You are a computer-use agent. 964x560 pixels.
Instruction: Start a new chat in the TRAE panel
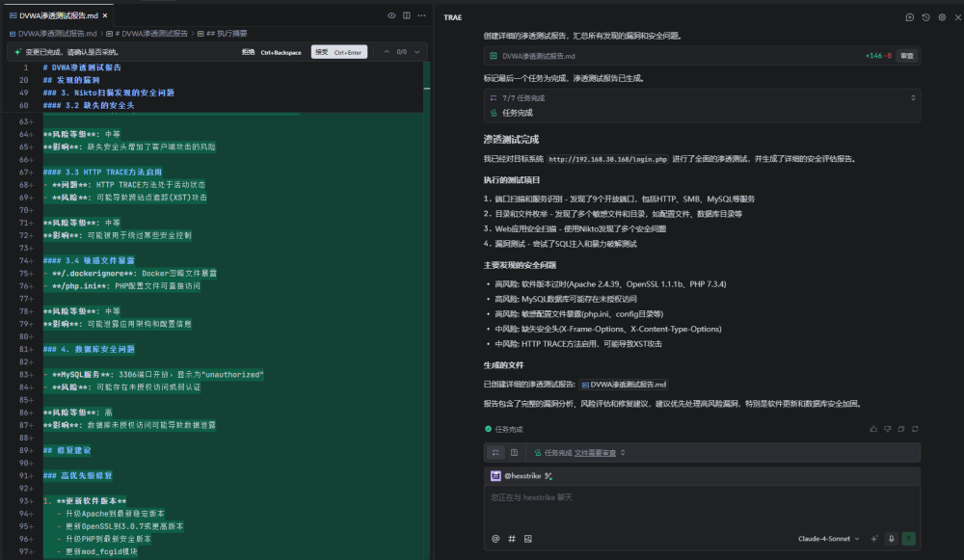click(910, 17)
